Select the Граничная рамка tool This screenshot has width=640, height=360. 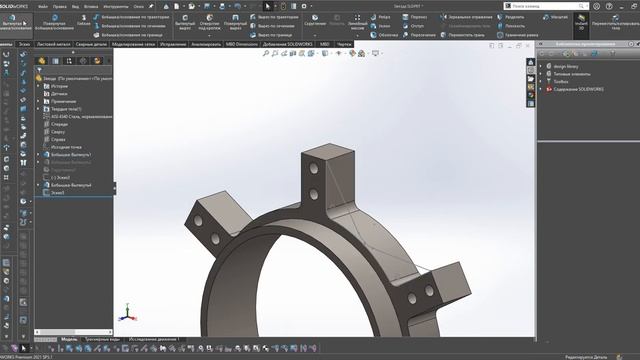click(517, 35)
